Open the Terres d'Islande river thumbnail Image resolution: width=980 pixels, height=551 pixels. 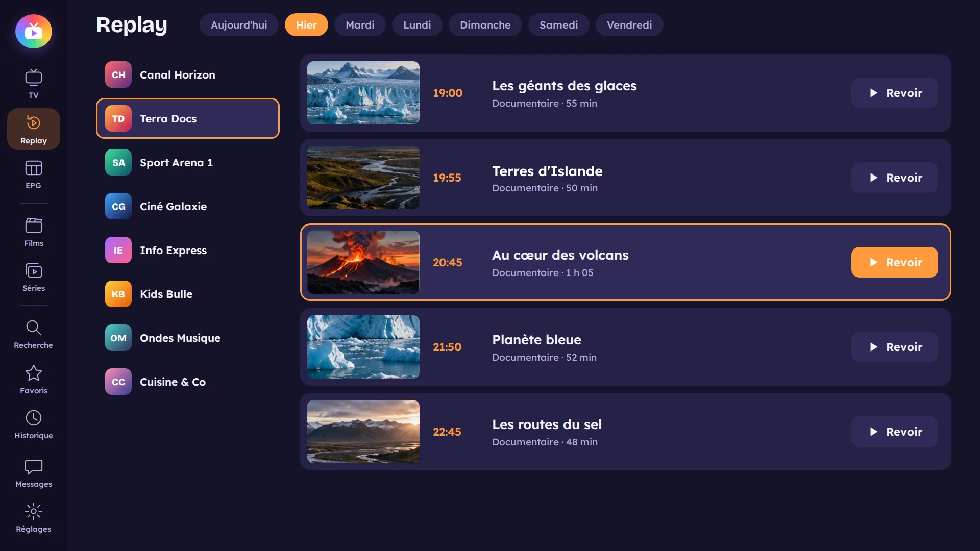363,178
